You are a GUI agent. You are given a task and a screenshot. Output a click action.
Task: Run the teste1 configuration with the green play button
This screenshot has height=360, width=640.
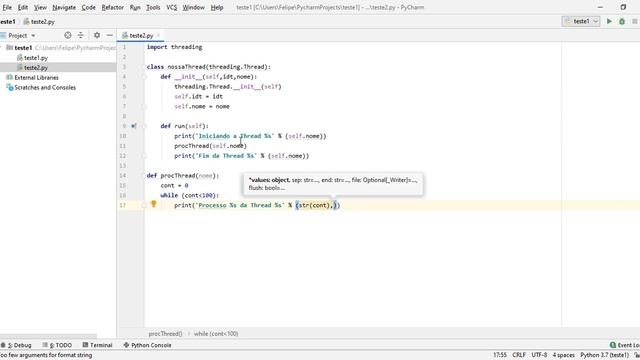pos(609,21)
